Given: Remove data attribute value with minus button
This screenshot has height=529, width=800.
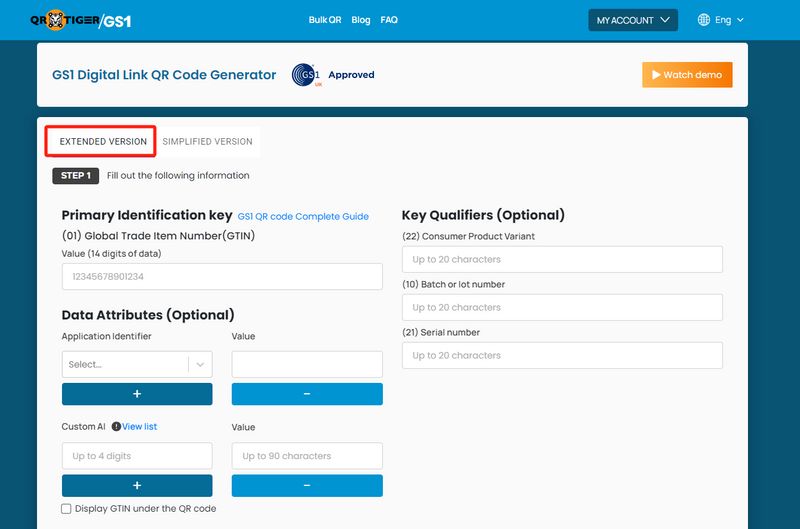Looking at the screenshot, I should 307,394.
